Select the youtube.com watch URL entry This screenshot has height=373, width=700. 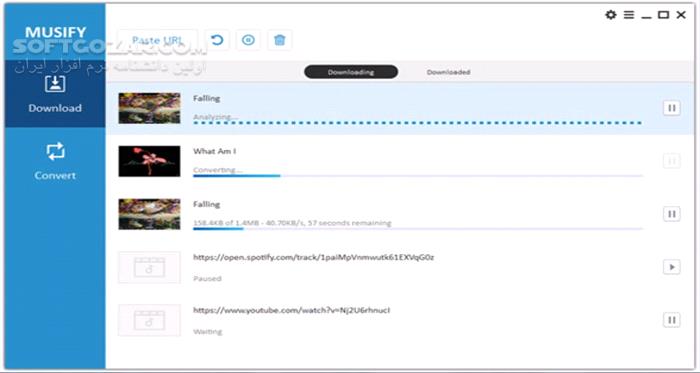tap(292, 310)
